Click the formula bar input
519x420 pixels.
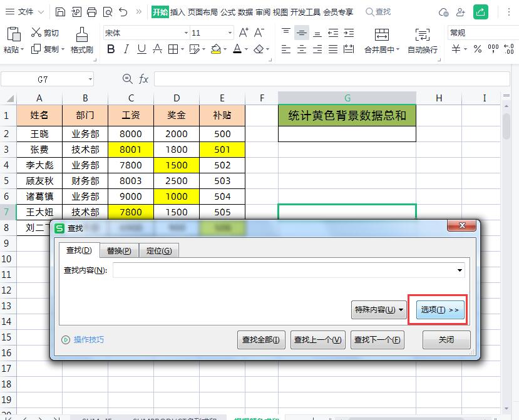[x=332, y=79]
